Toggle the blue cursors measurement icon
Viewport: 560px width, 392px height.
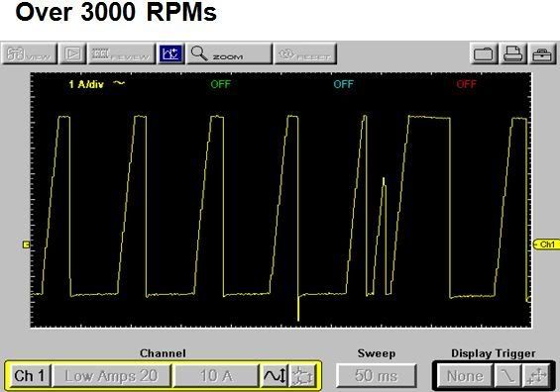pos(170,53)
